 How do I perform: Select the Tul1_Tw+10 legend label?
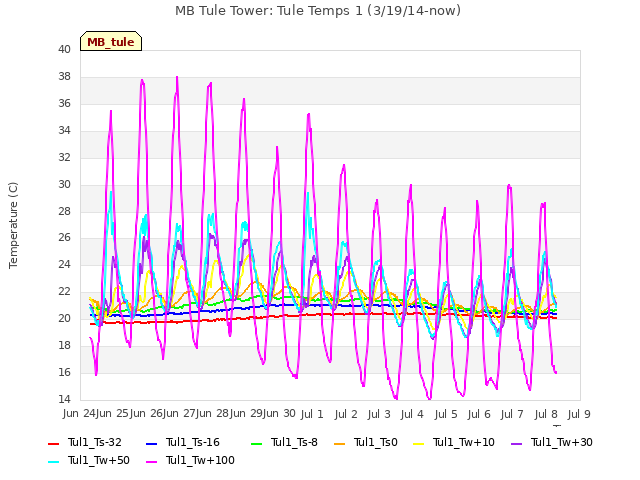[464, 442]
